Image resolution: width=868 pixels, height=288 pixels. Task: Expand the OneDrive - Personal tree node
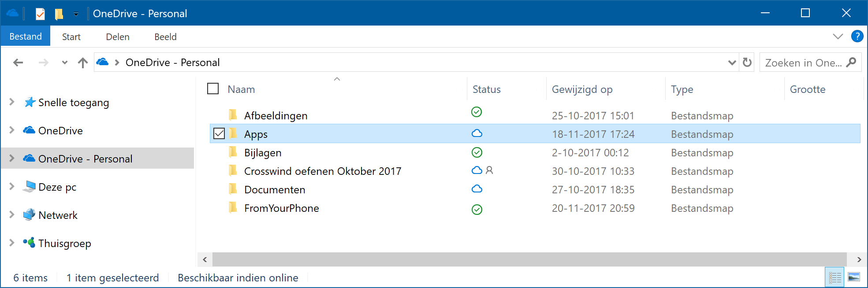[12, 159]
